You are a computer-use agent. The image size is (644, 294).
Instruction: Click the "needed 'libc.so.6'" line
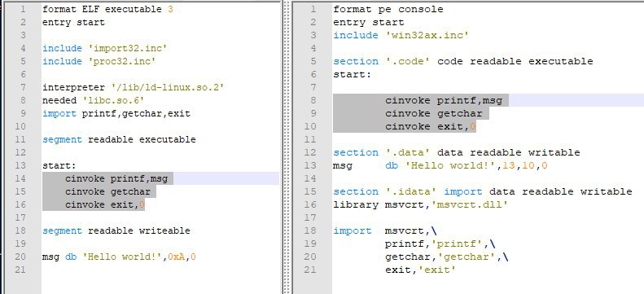tap(94, 100)
